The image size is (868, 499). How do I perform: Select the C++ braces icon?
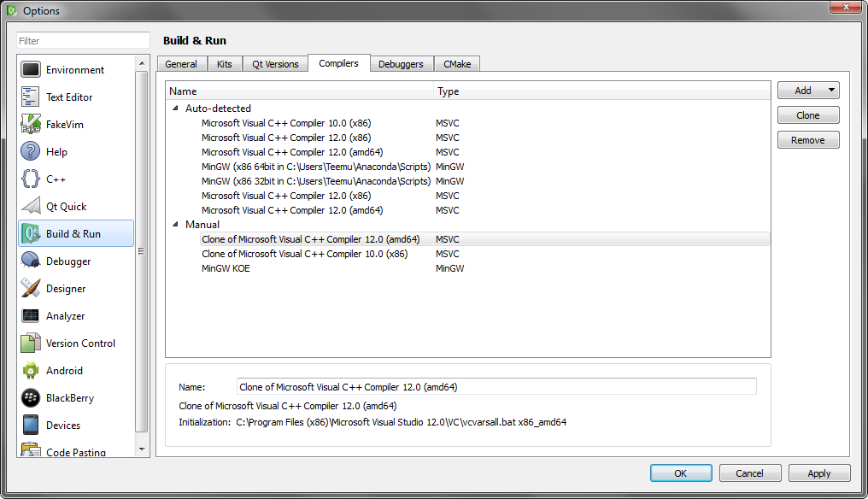tap(31, 179)
